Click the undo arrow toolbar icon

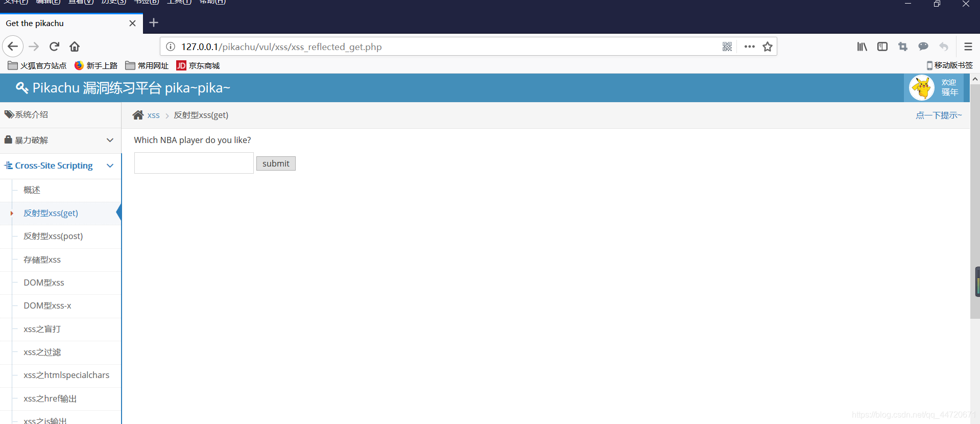(944, 46)
